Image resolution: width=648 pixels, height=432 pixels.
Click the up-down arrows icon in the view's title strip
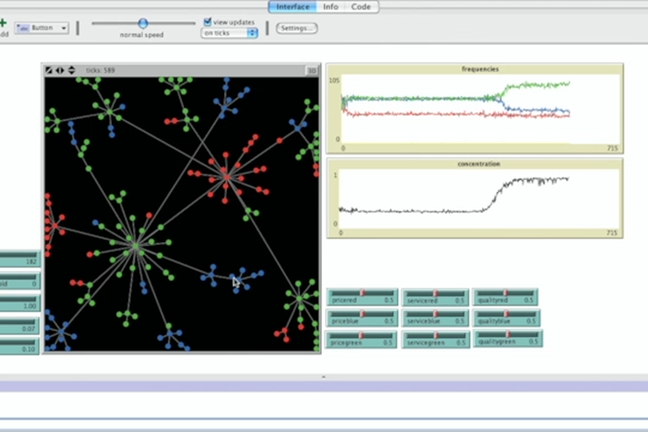[71, 70]
